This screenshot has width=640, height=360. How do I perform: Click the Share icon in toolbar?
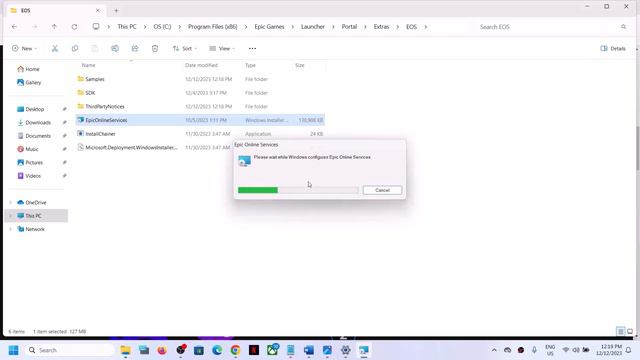click(x=135, y=49)
